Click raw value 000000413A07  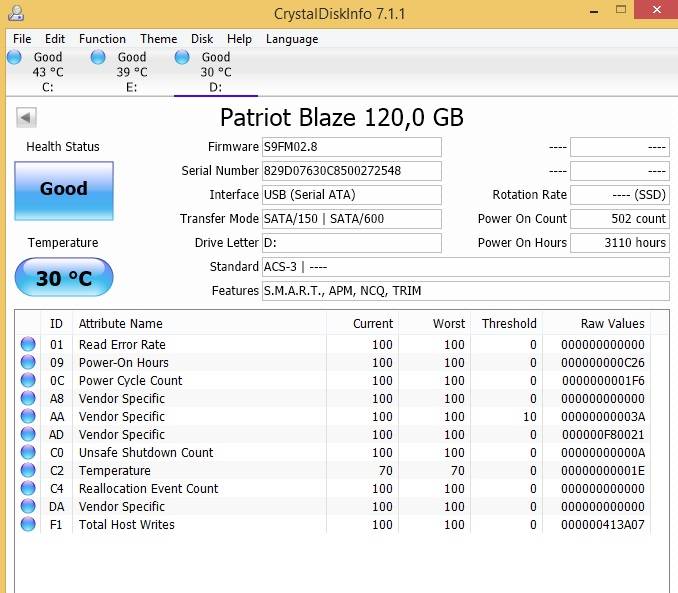[x=603, y=525]
